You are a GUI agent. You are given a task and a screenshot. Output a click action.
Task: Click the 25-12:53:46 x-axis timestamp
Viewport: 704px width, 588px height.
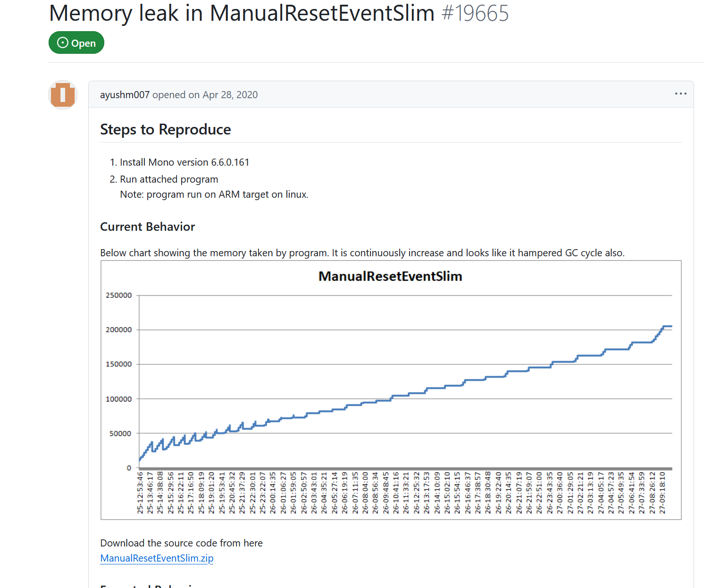(x=140, y=493)
